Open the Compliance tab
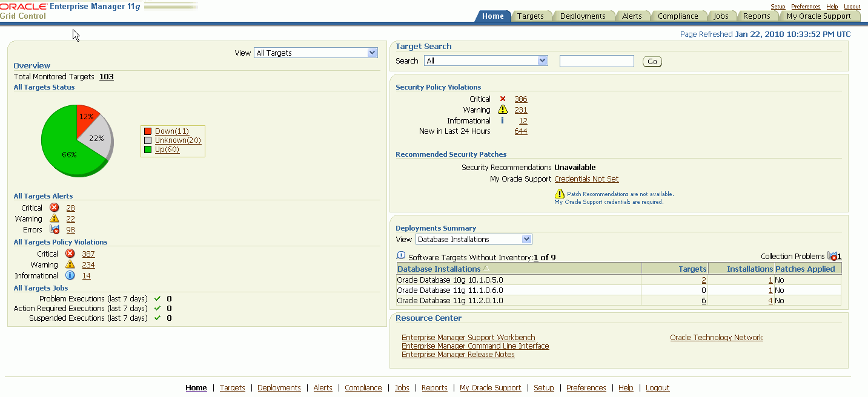Viewport: 868px width, 397px height. (678, 16)
